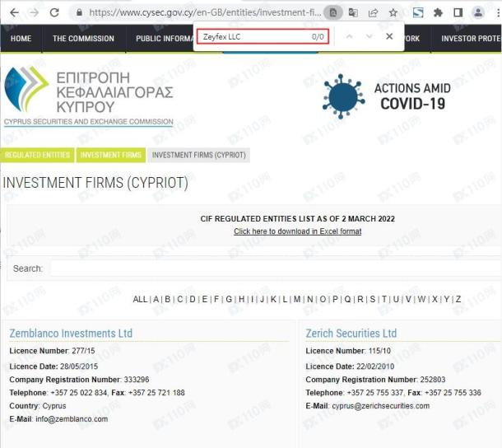Click Company Registration Number 333296 text
This screenshot has width=502, height=448.
pos(79,380)
